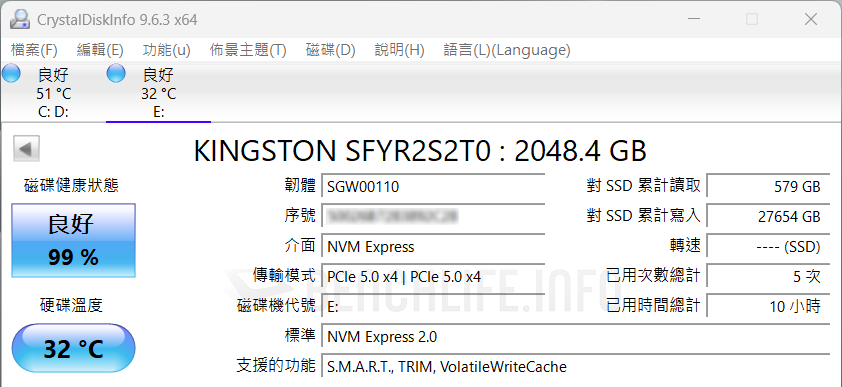Click the total host writes value 27654 GB
The width and height of the screenshot is (842, 387).
click(x=768, y=216)
